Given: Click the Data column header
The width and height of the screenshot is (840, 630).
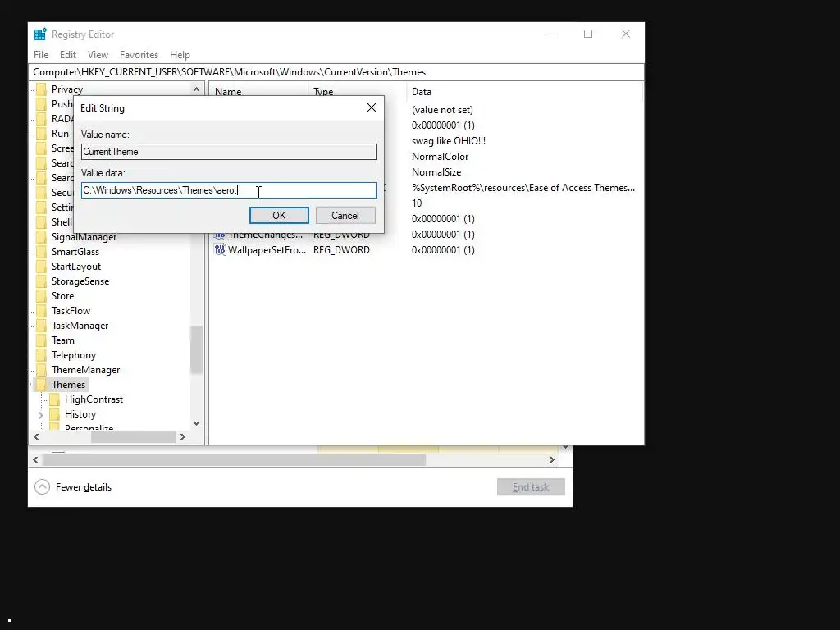Looking at the screenshot, I should (422, 92).
